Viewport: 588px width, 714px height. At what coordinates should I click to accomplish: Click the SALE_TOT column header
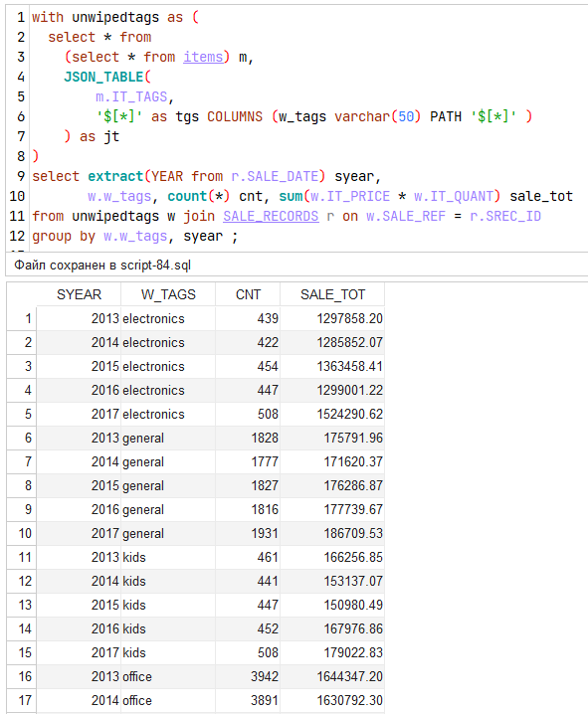pos(332,294)
